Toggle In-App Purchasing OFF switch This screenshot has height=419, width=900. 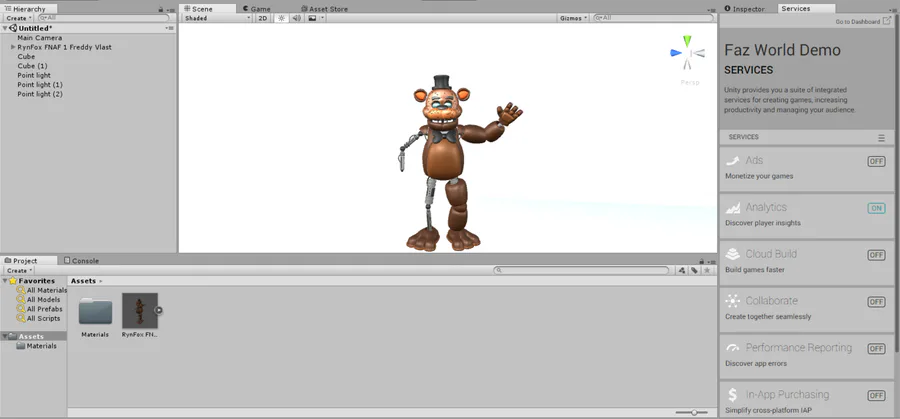[876, 395]
